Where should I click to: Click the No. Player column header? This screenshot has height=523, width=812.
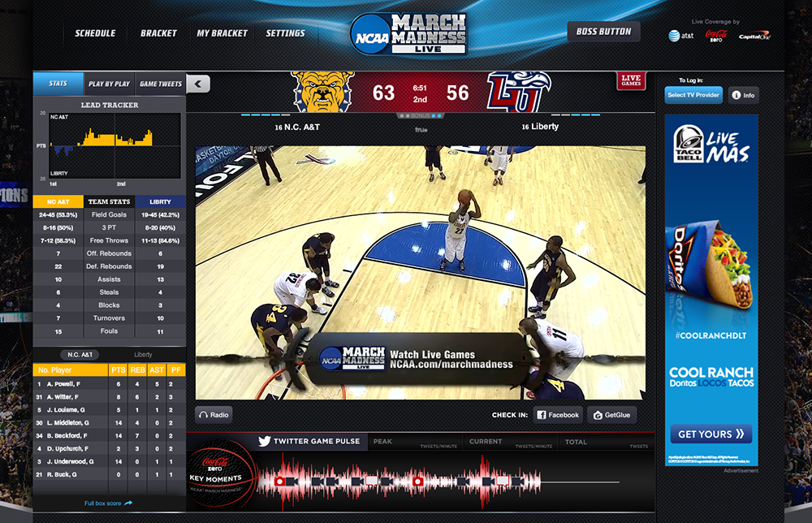click(71, 370)
